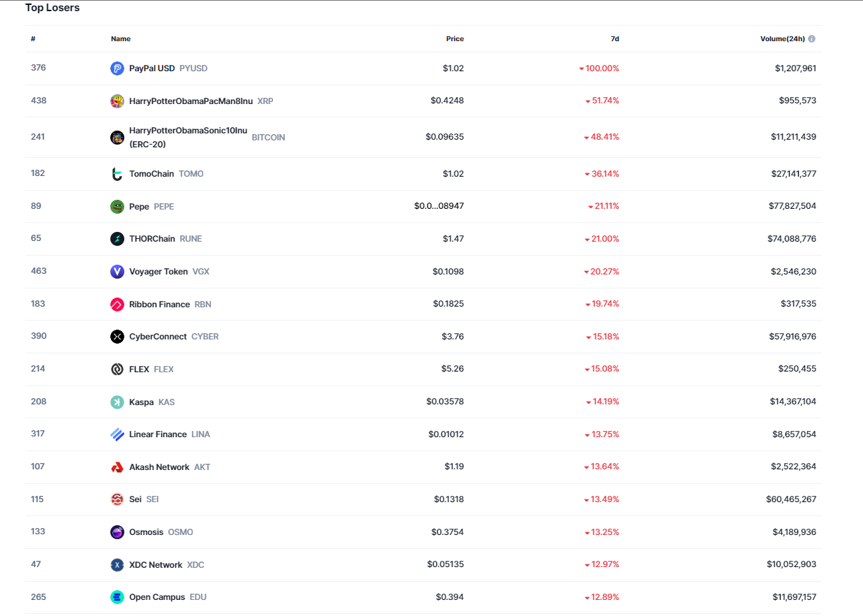The width and height of the screenshot is (863, 616).
Task: Sort by the Name column header
Action: point(121,39)
